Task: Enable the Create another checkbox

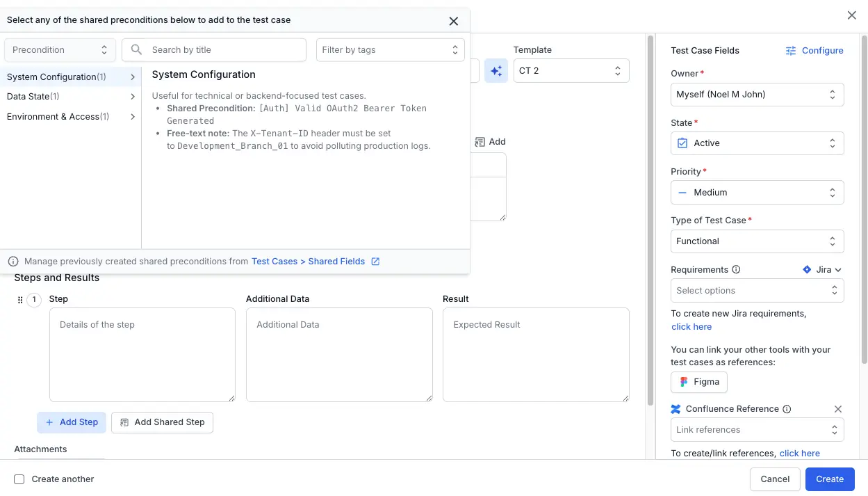Action: pyautogui.click(x=19, y=479)
